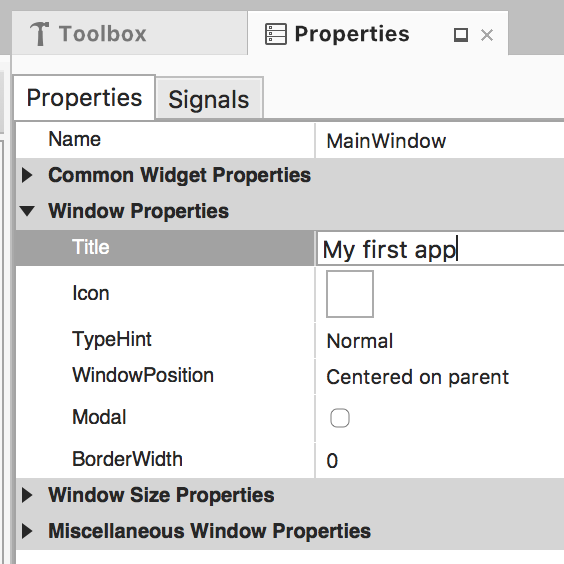Click the Title field containing My first app
This screenshot has height=564, width=564.
(x=440, y=249)
